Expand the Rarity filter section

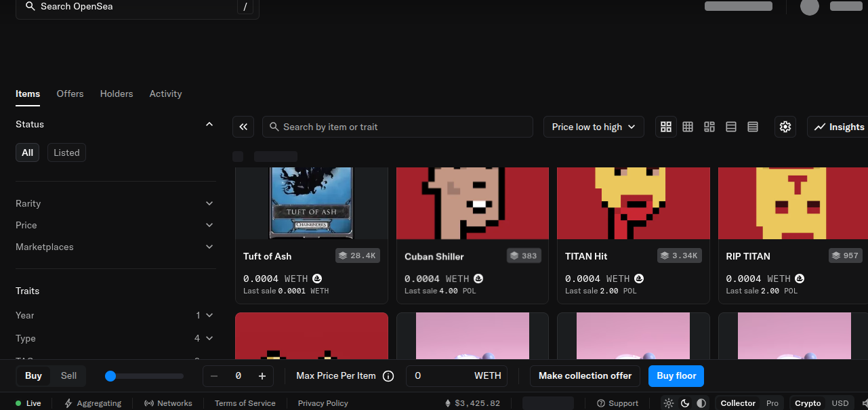[x=115, y=203]
